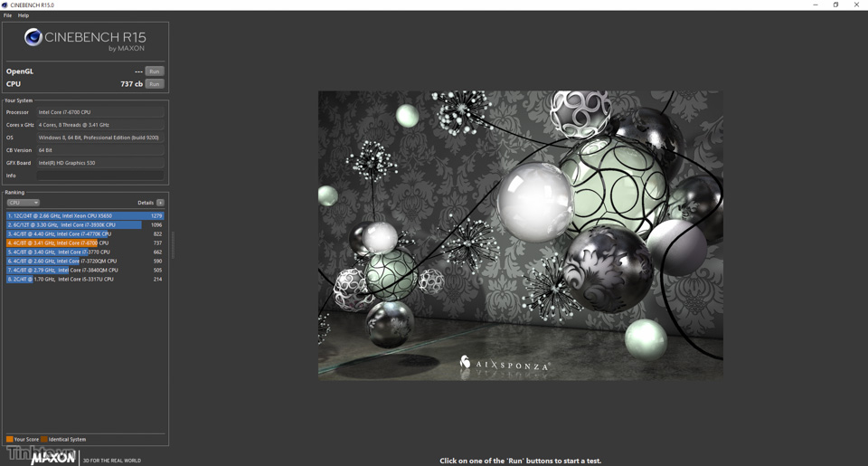The height and width of the screenshot is (466, 868).
Task: Click into the Info input field
Action: (100, 176)
